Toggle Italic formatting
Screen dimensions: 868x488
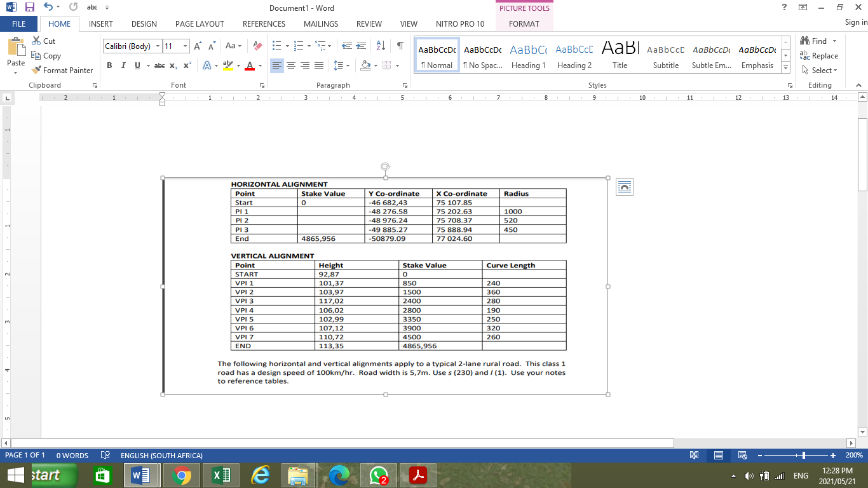coord(123,65)
